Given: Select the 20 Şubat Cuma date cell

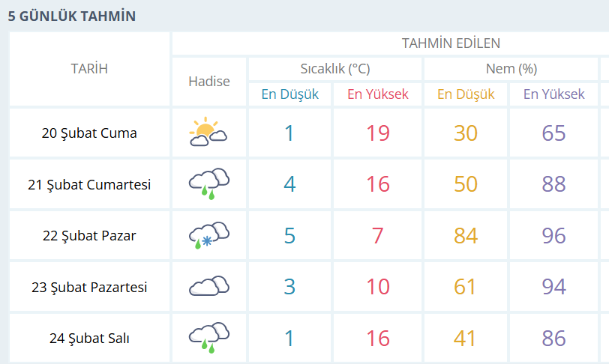Looking at the screenshot, I should coord(89,133).
